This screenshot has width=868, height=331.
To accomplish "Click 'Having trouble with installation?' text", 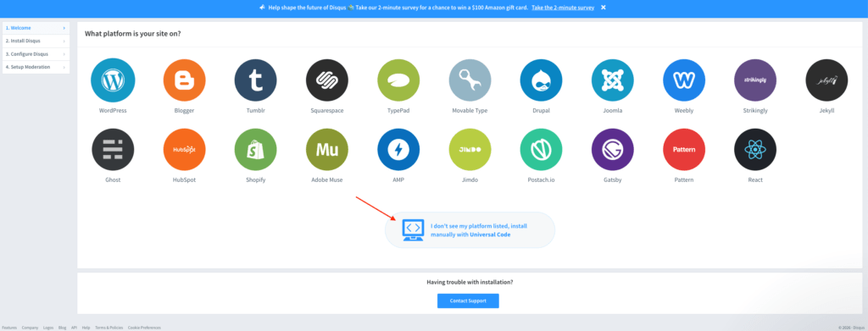I will pos(470,282).
